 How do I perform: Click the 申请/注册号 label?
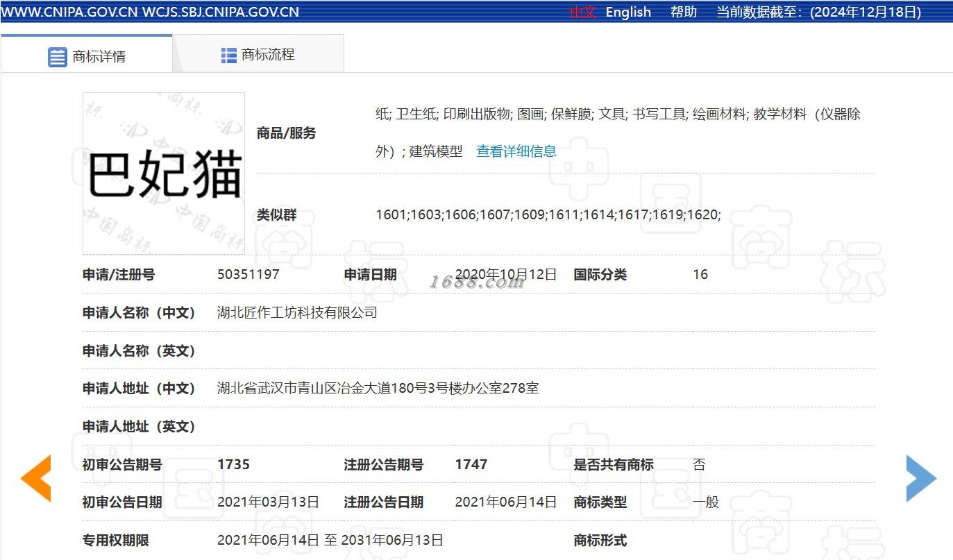pos(119,274)
